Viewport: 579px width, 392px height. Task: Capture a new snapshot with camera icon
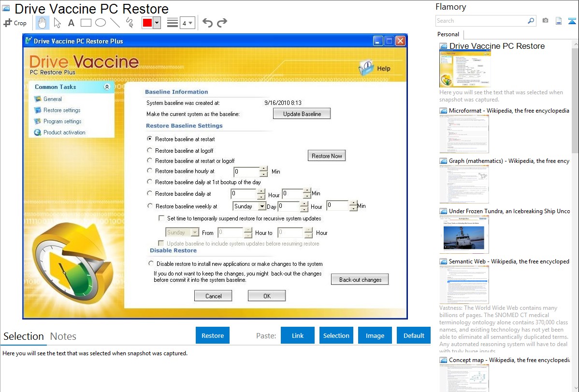545,21
